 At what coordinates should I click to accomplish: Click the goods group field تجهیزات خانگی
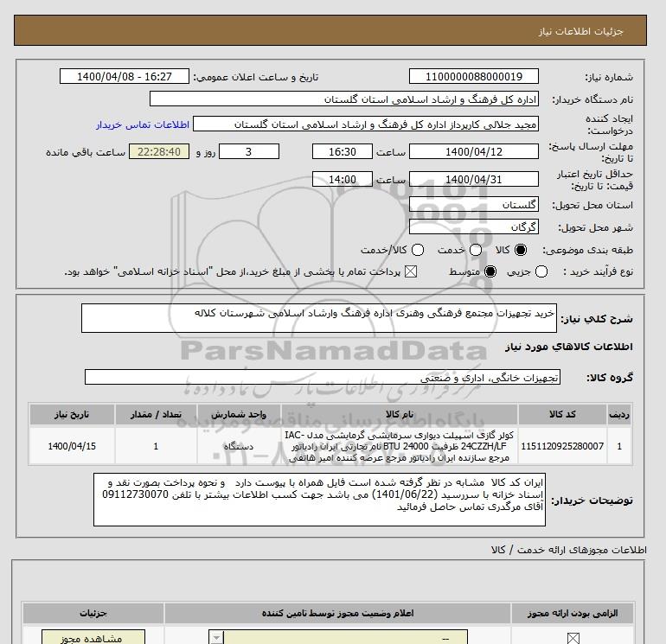tap(323, 377)
